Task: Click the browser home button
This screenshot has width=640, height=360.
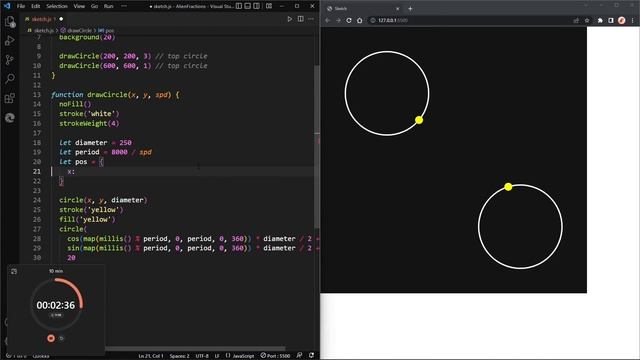Action: click(x=360, y=20)
